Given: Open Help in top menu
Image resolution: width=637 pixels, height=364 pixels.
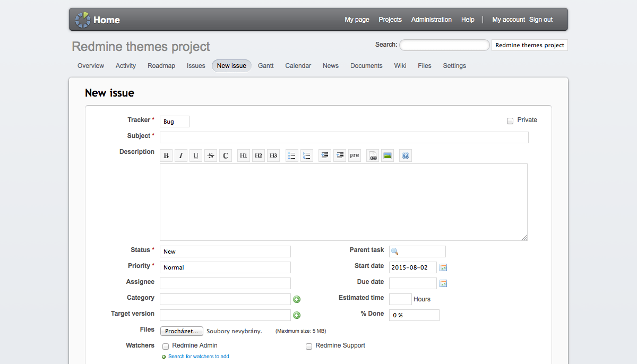Looking at the screenshot, I should tap(468, 20).
